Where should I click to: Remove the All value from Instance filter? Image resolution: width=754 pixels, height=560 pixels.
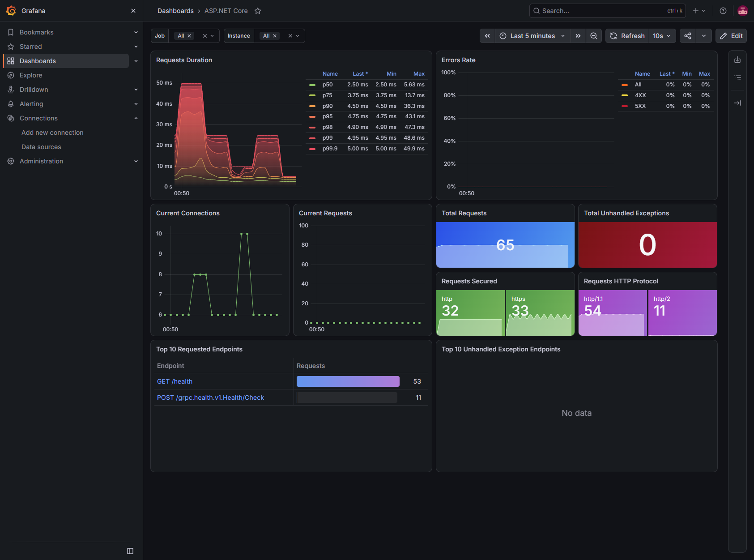pos(275,36)
